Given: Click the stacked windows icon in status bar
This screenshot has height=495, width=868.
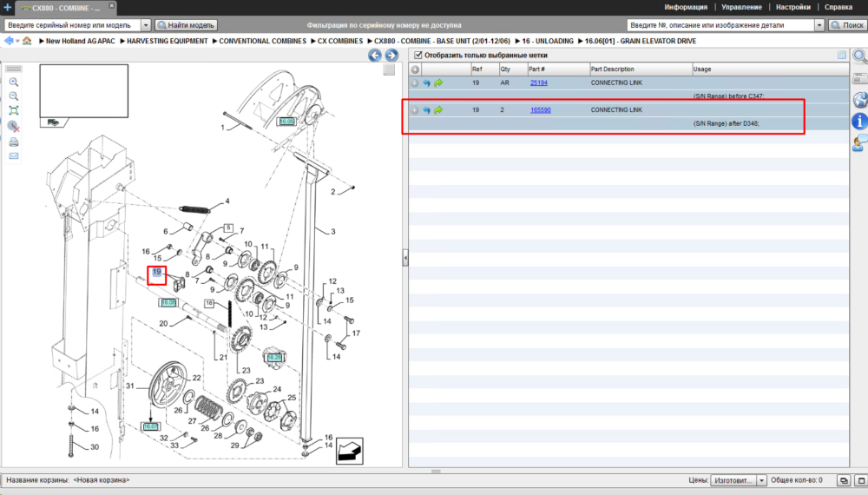Looking at the screenshot, I should pyautogui.click(x=844, y=480).
